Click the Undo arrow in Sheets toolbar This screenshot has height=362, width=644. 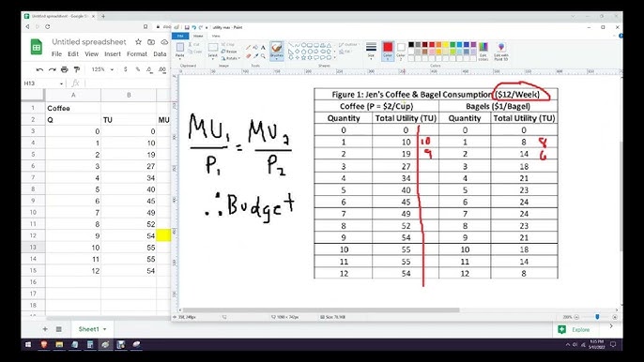[x=39, y=69]
